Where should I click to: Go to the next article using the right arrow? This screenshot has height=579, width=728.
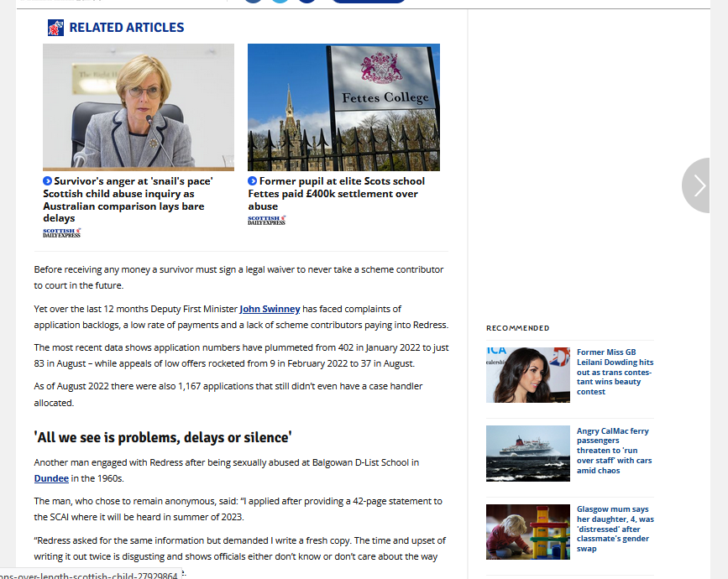696,185
